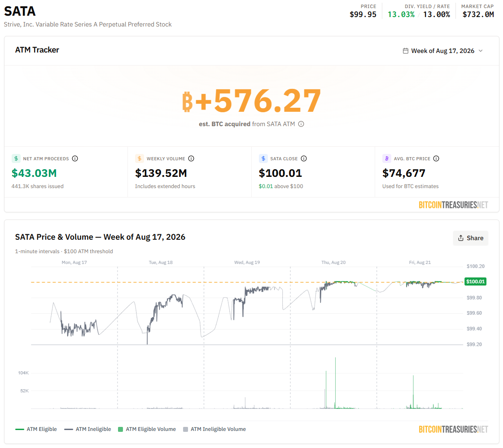The height and width of the screenshot is (448, 503).
Task: Click the $100.01 price tag on chart
Action: [x=476, y=281]
